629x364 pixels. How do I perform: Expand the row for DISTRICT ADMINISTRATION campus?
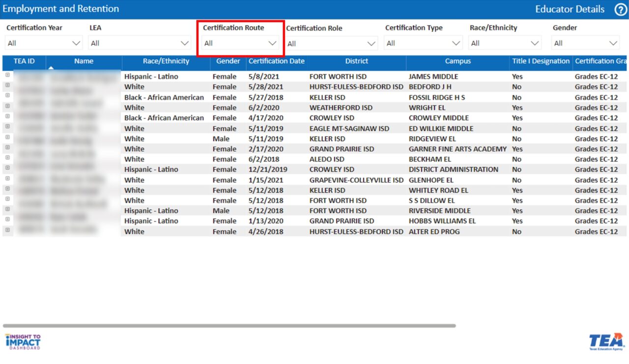coord(7,168)
